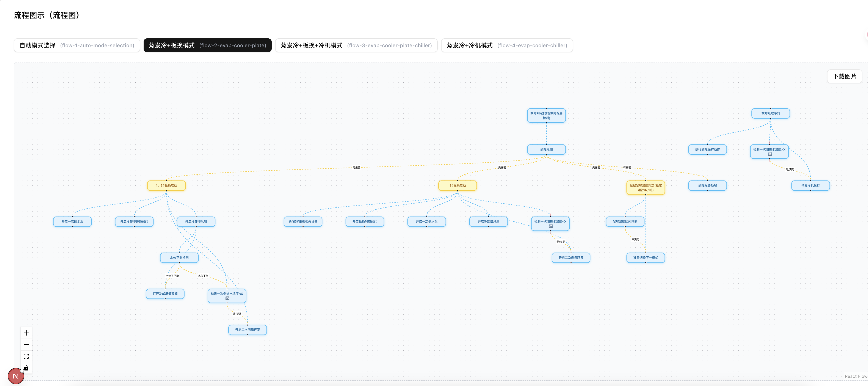Open the React Flow attribution link
The height and width of the screenshot is (386, 868).
(855, 376)
